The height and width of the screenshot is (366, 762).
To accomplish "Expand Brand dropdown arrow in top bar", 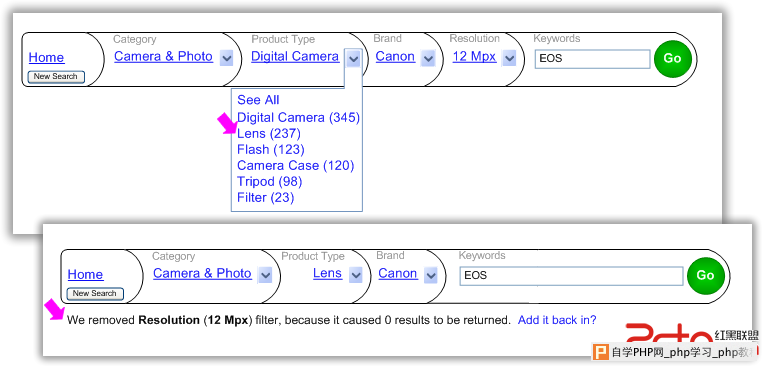I will tap(428, 59).
